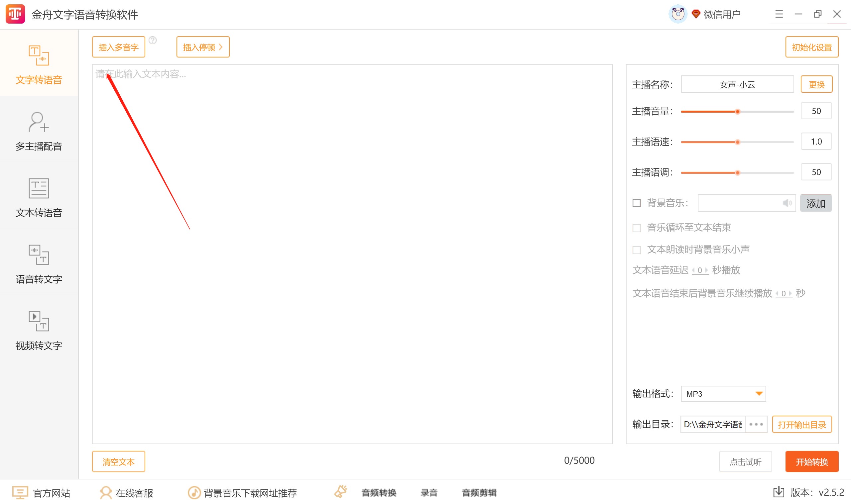The height and width of the screenshot is (504, 851).
Task: Open 背景音乐下载网址推荐 link
Action: (250, 493)
